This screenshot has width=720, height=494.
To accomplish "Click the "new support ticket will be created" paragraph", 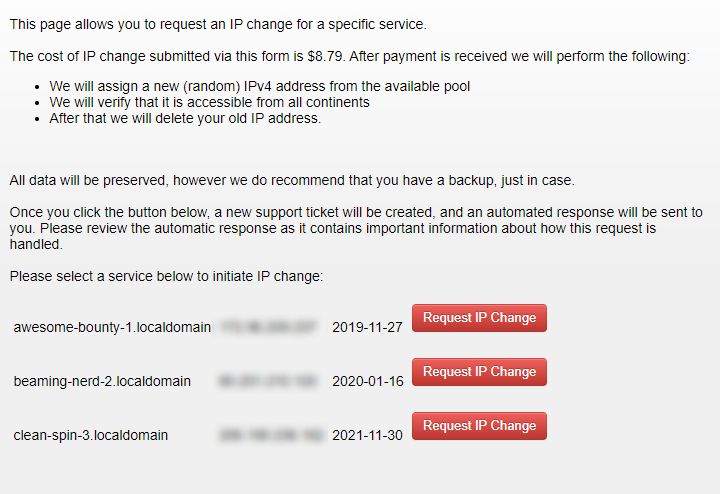I will pos(356,228).
